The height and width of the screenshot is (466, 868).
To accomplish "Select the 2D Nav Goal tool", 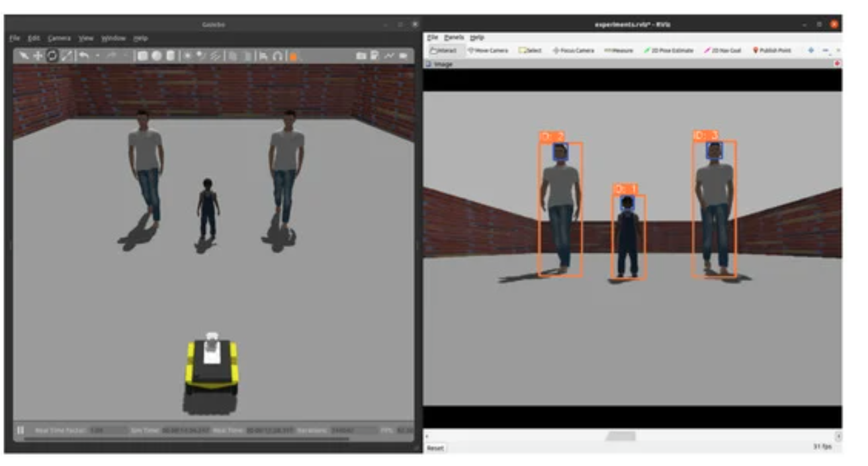I will (723, 50).
